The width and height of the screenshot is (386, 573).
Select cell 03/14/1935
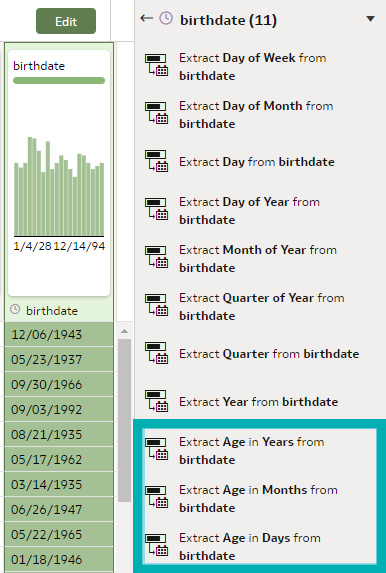coord(59,484)
